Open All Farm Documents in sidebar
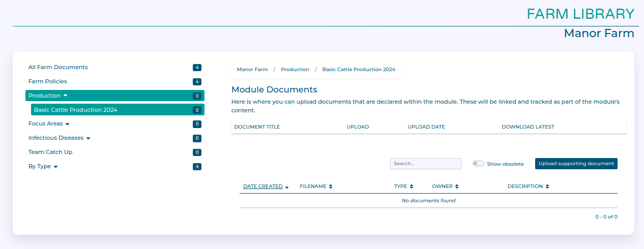The width and height of the screenshot is (644, 249). pos(58,67)
